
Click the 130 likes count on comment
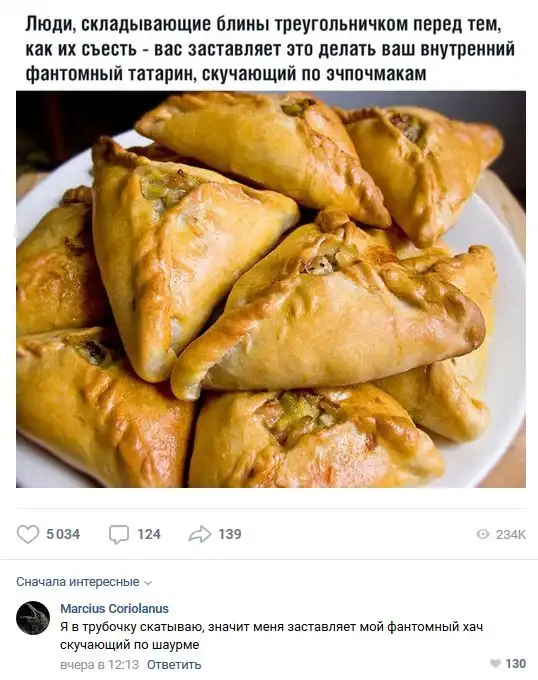coord(516,664)
